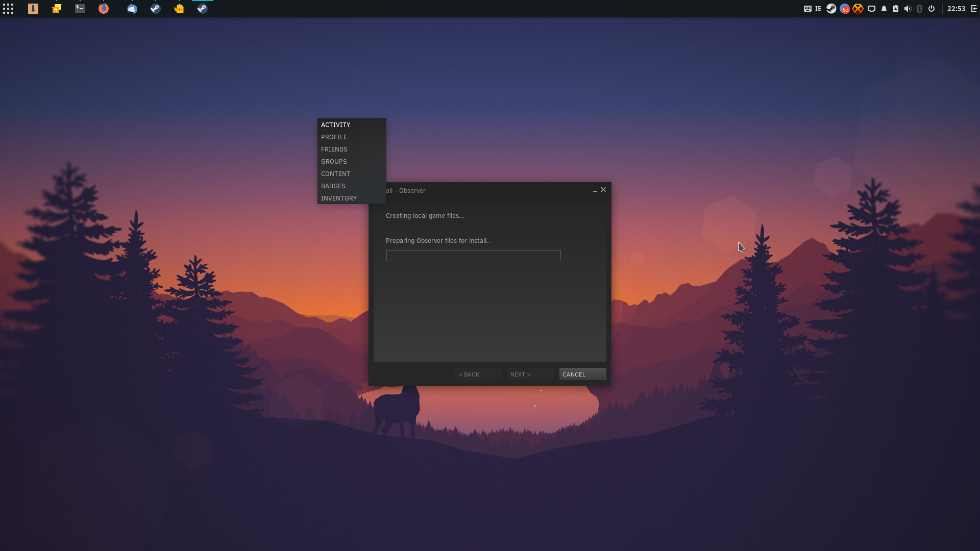Open the tray app showing 63 badge
This screenshot has width=980, height=551.
click(x=845, y=9)
